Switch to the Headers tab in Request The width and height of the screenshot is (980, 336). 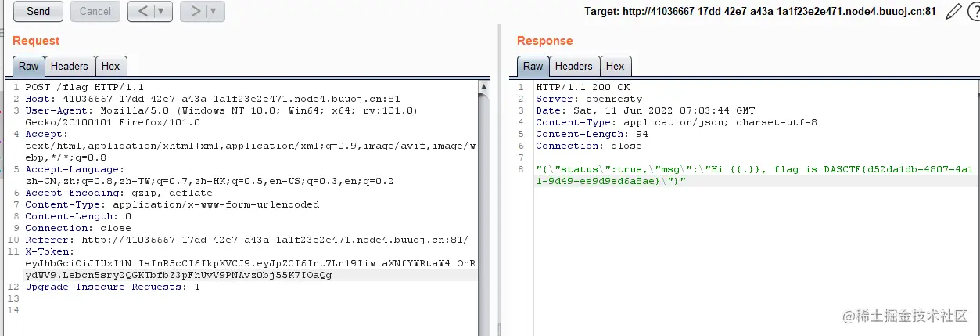tap(70, 67)
